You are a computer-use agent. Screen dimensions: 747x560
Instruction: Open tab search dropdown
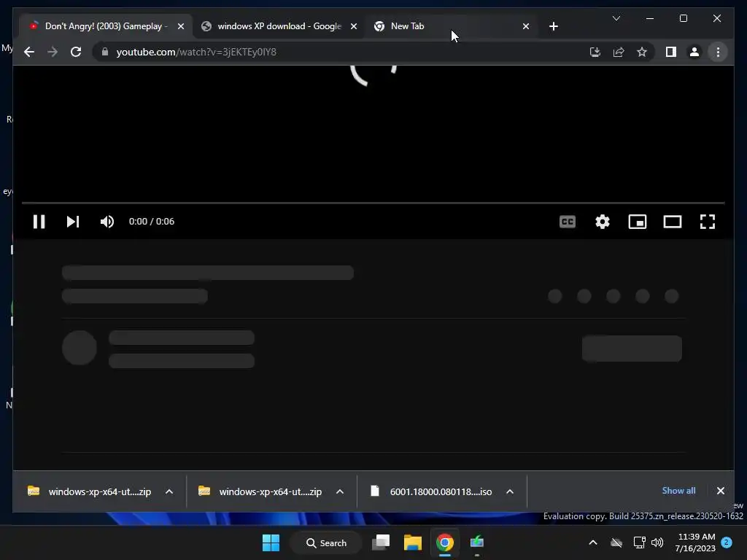616,18
